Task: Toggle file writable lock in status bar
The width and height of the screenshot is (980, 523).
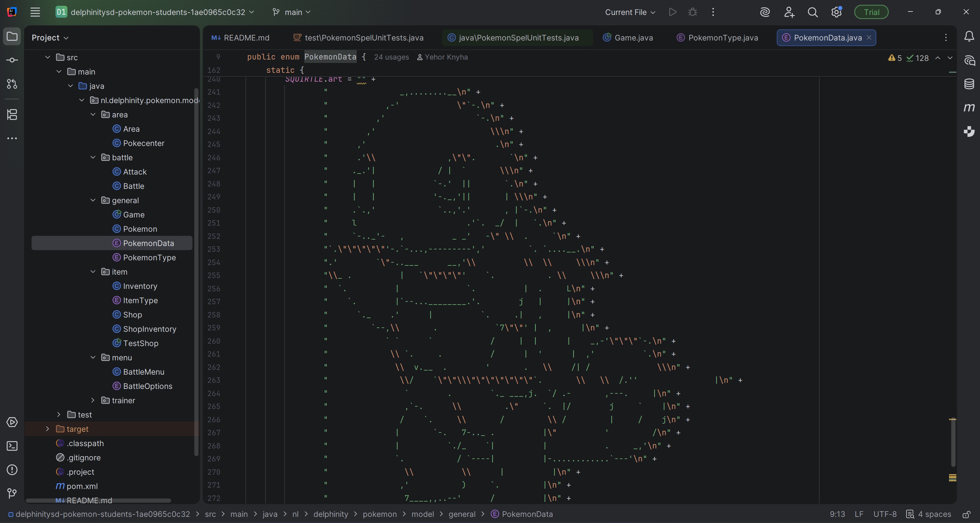Action: [967, 514]
